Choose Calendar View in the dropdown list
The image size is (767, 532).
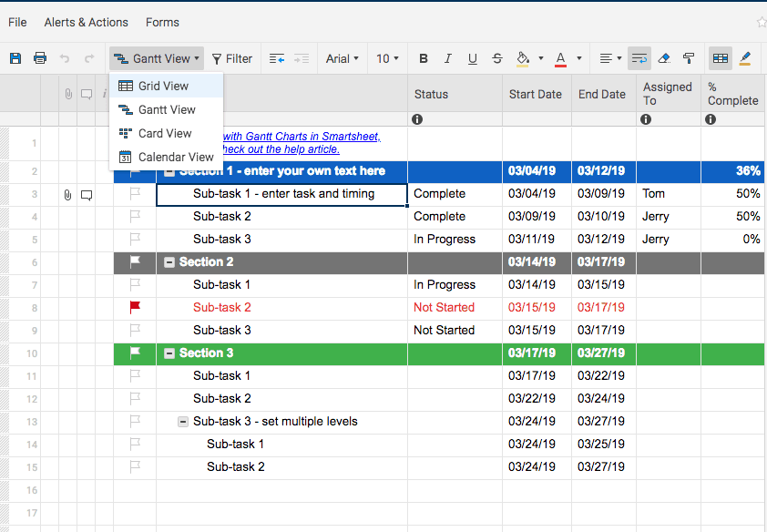[176, 157]
